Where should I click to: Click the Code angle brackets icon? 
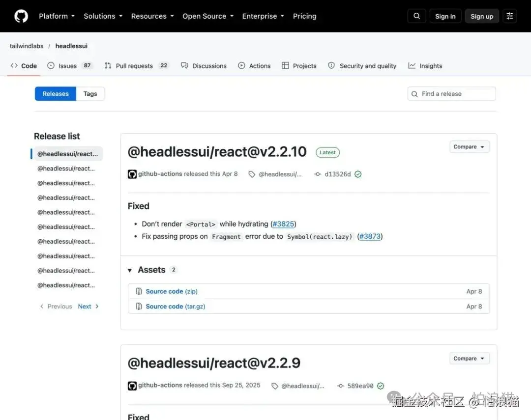[14, 65]
